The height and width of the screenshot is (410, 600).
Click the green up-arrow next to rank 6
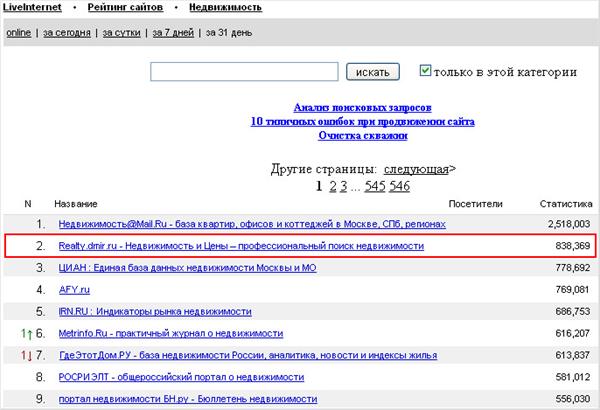click(x=29, y=334)
